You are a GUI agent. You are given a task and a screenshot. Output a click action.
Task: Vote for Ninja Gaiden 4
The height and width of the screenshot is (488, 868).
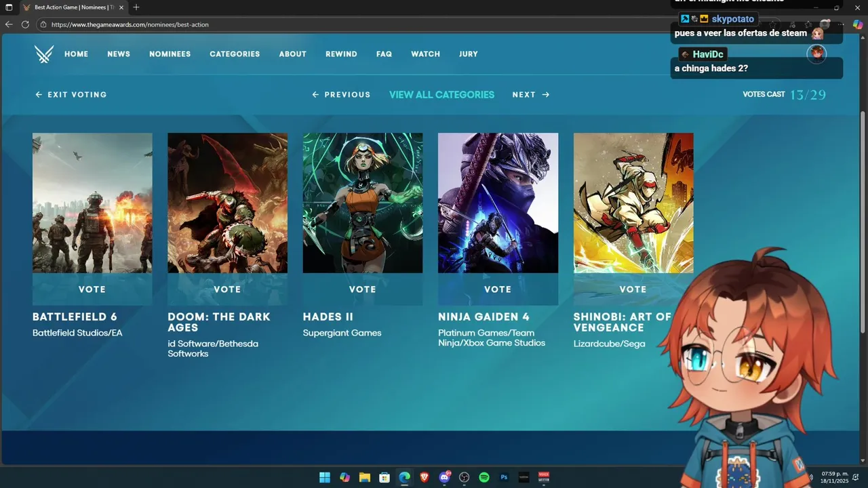pyautogui.click(x=498, y=289)
